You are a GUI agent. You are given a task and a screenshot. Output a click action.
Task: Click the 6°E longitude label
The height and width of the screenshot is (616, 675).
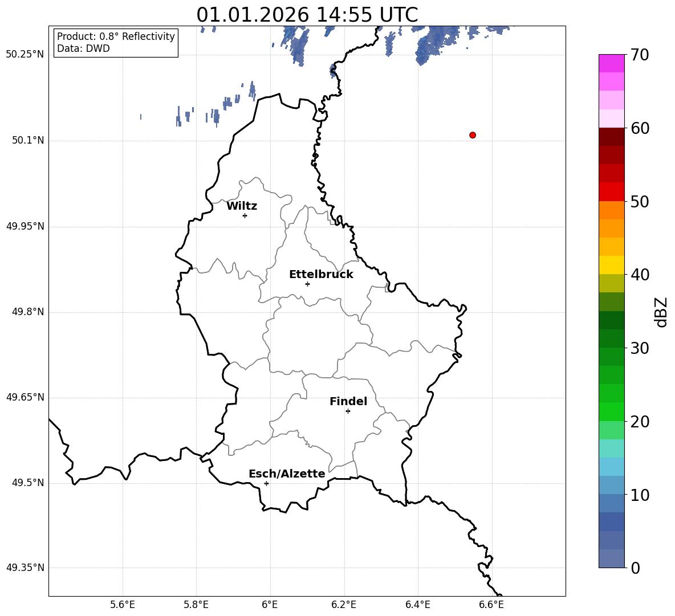(x=270, y=605)
